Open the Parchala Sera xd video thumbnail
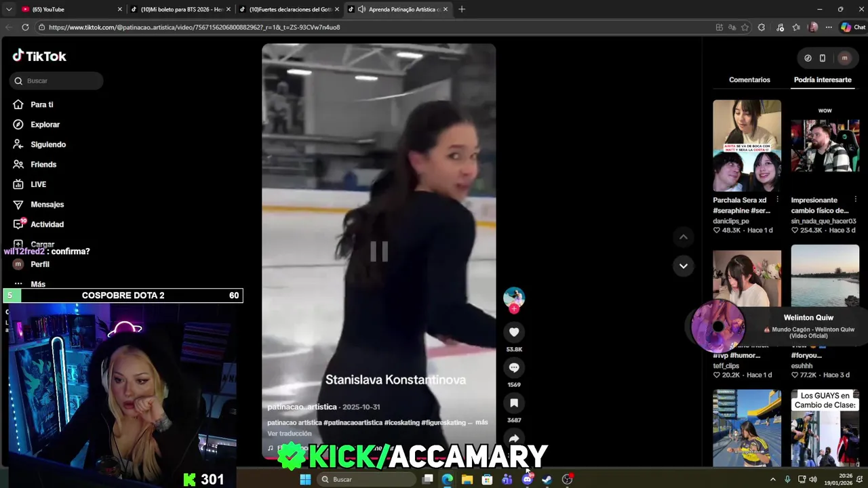Image resolution: width=868 pixels, height=488 pixels. (747, 146)
